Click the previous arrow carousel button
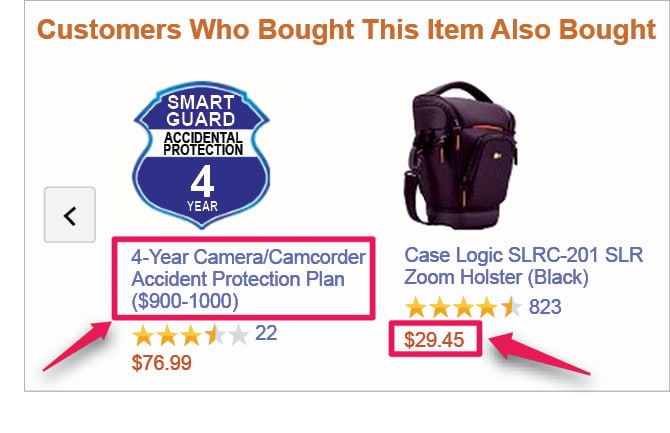The width and height of the screenshot is (670, 433). (69, 214)
